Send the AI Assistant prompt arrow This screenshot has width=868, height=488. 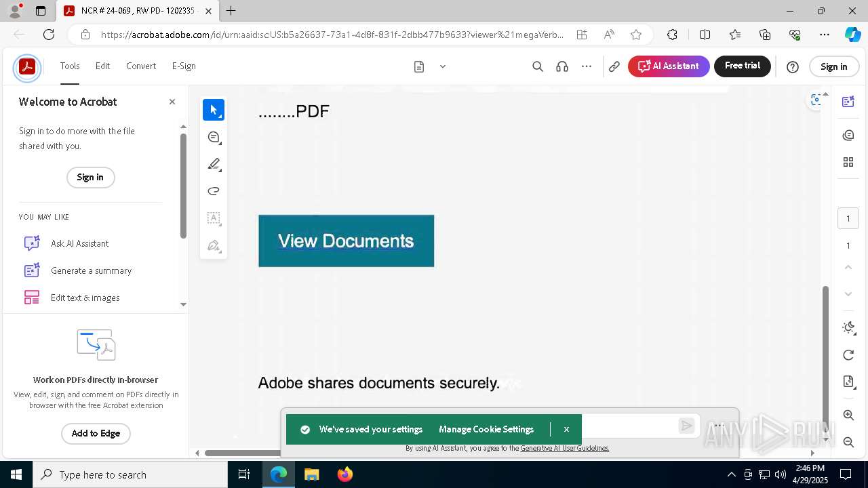687,426
